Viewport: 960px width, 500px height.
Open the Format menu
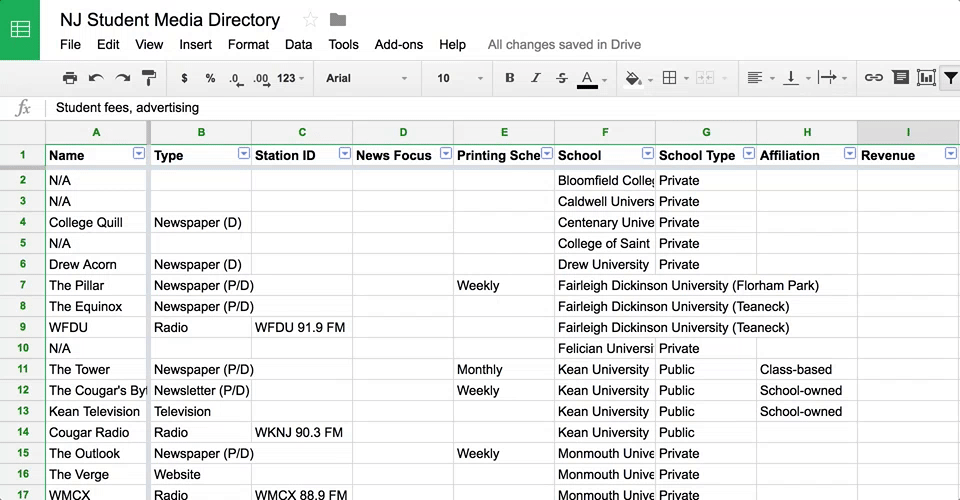coord(248,45)
